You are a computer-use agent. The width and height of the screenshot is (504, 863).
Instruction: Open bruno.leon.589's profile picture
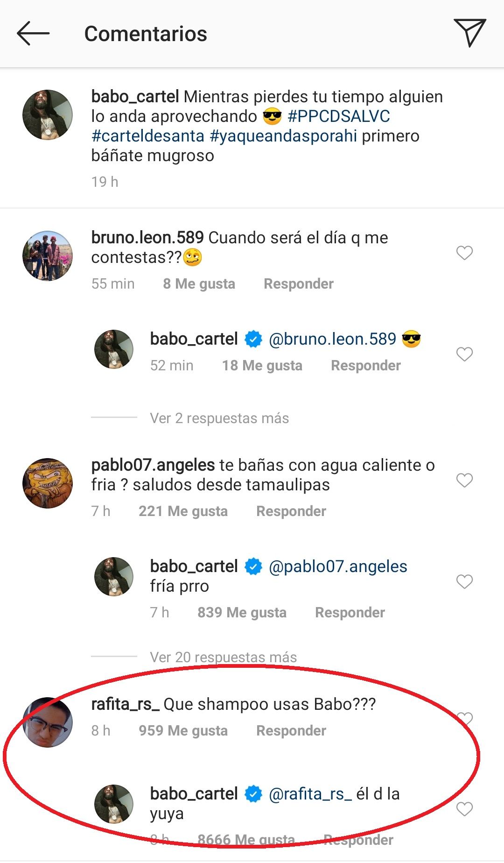pos(48,255)
